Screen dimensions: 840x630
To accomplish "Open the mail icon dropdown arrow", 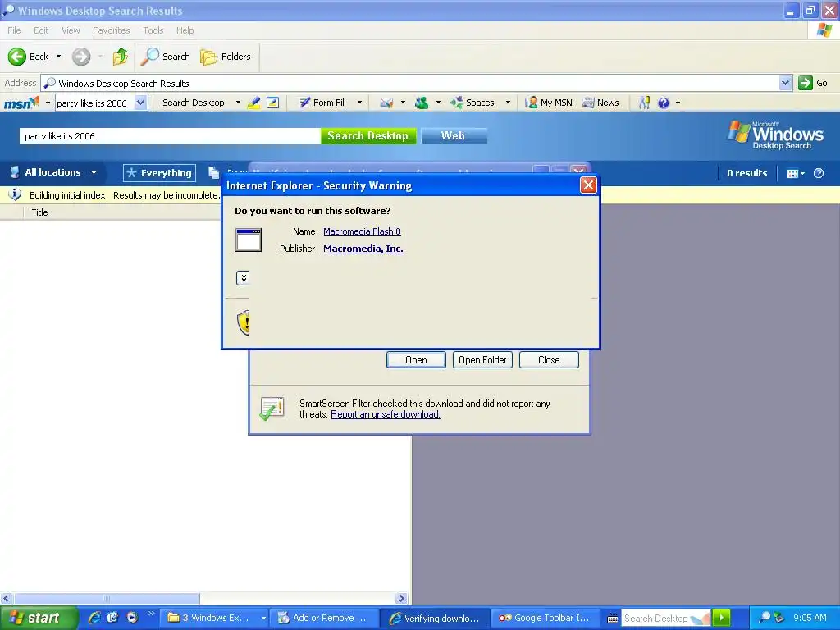I will pos(403,103).
